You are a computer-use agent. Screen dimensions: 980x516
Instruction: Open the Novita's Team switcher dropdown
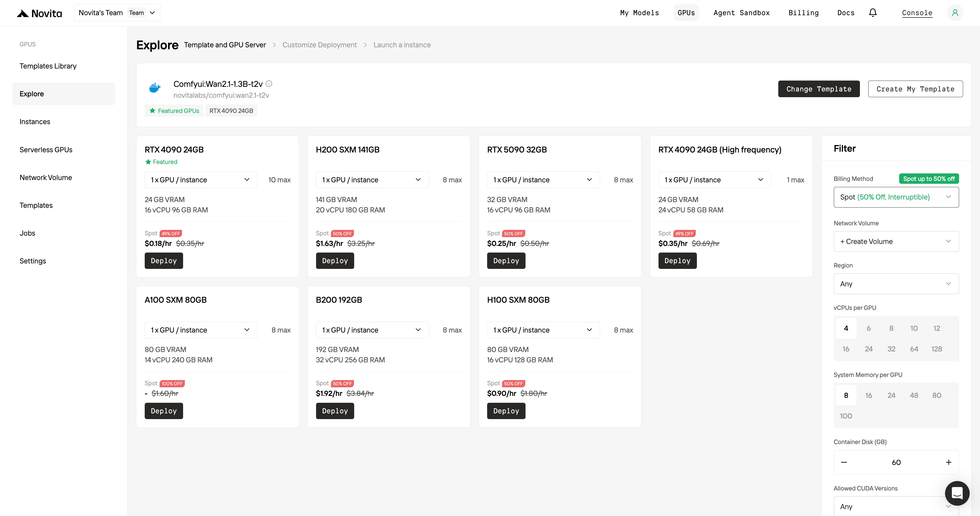[x=117, y=13]
